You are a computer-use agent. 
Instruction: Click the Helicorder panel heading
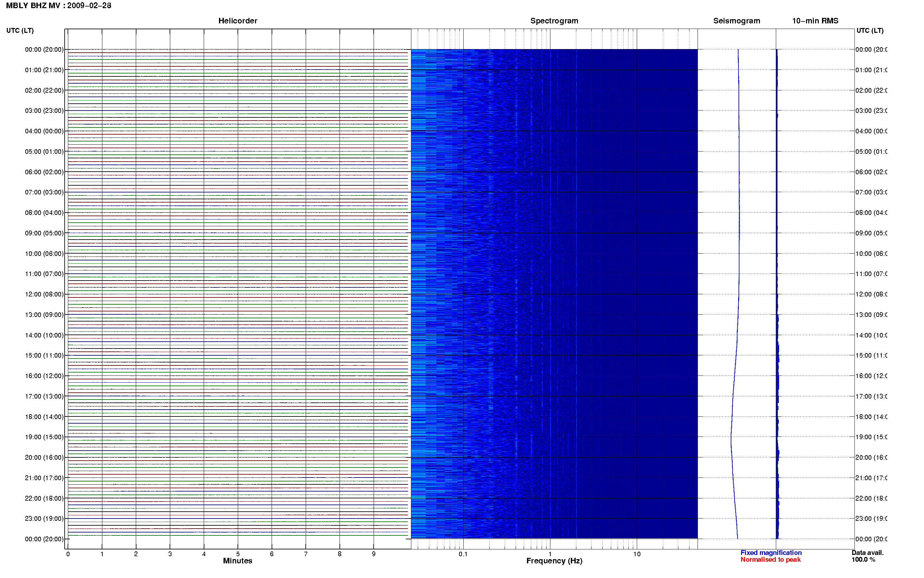pyautogui.click(x=237, y=21)
